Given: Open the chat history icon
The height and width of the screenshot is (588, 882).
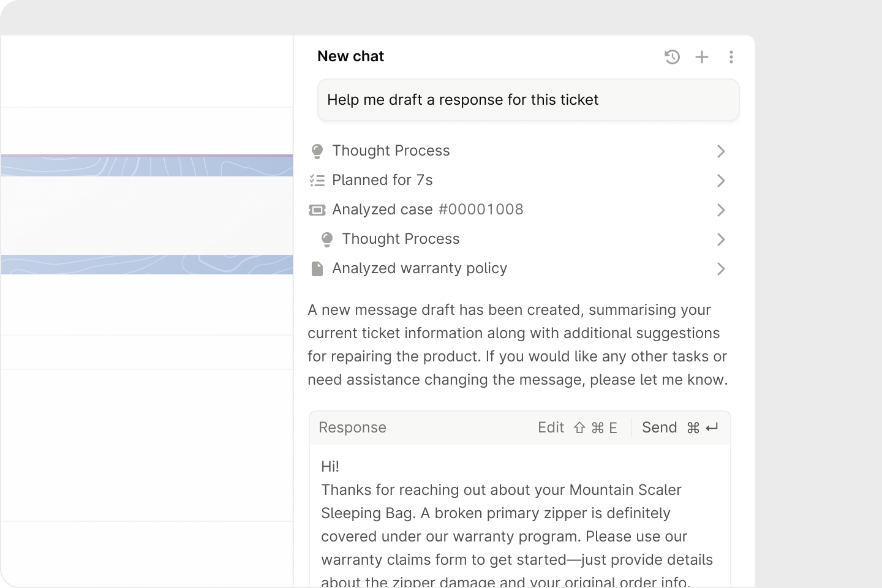Looking at the screenshot, I should pyautogui.click(x=672, y=56).
